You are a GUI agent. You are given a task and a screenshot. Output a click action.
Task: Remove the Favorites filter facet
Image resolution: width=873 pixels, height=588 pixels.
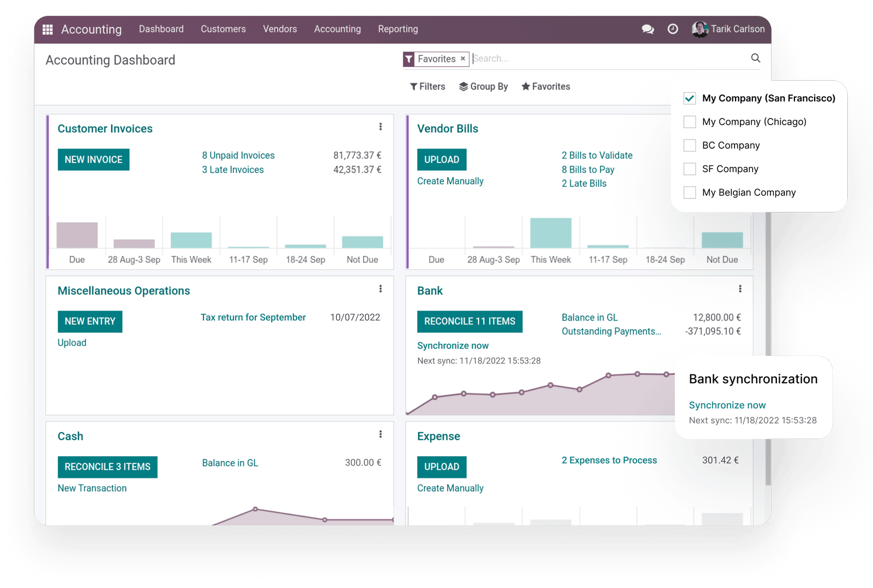click(x=463, y=59)
